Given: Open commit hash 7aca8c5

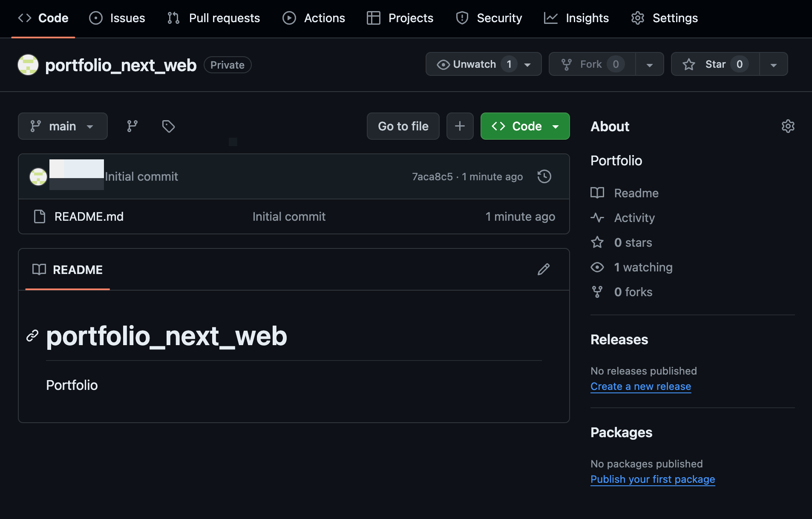Looking at the screenshot, I should (432, 176).
